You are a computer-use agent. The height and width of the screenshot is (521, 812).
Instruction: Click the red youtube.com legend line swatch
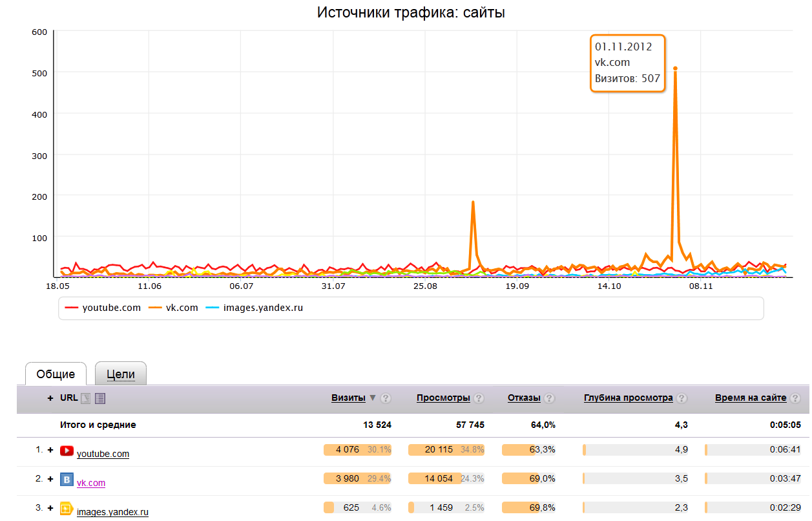pyautogui.click(x=71, y=308)
